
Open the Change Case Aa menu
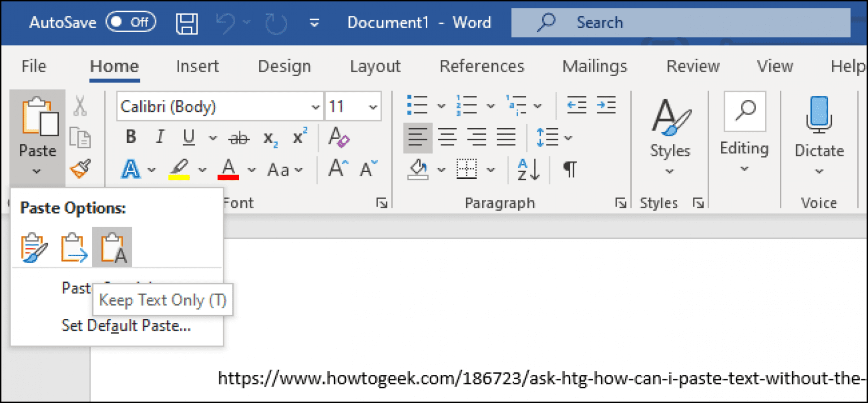coord(285,170)
